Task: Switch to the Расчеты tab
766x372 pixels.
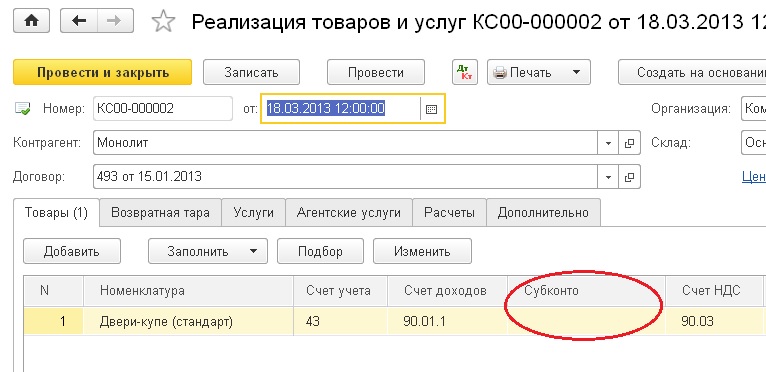Action: click(x=449, y=213)
